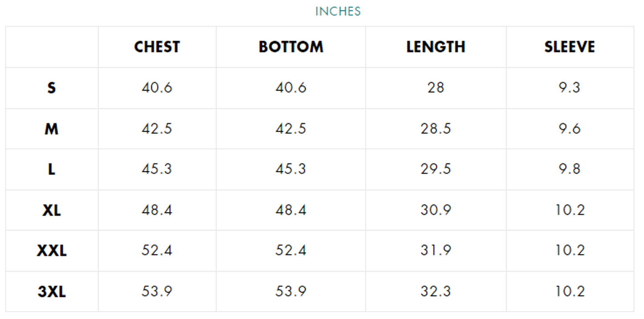Click the LENGTH column header
The width and height of the screenshot is (644, 319).
435,47
